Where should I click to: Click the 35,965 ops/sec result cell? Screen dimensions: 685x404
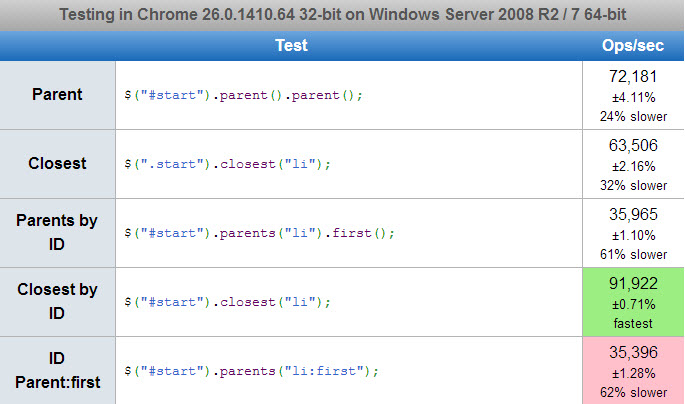tap(633, 233)
